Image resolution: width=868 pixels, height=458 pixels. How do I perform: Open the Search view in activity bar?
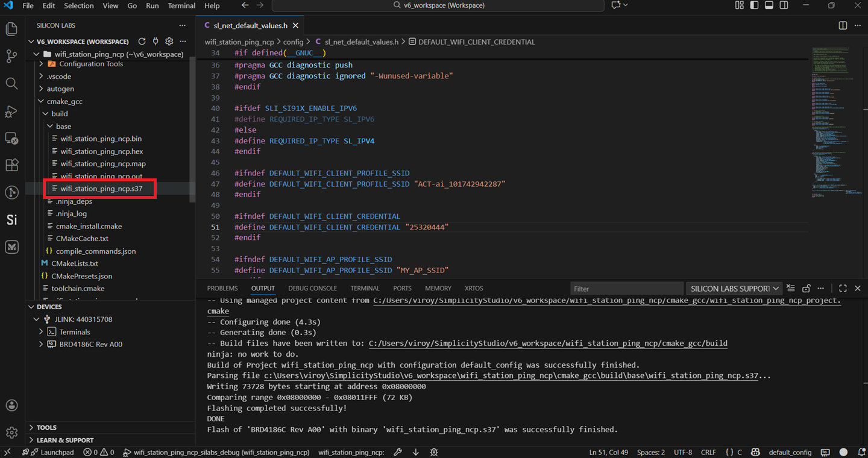(11, 83)
